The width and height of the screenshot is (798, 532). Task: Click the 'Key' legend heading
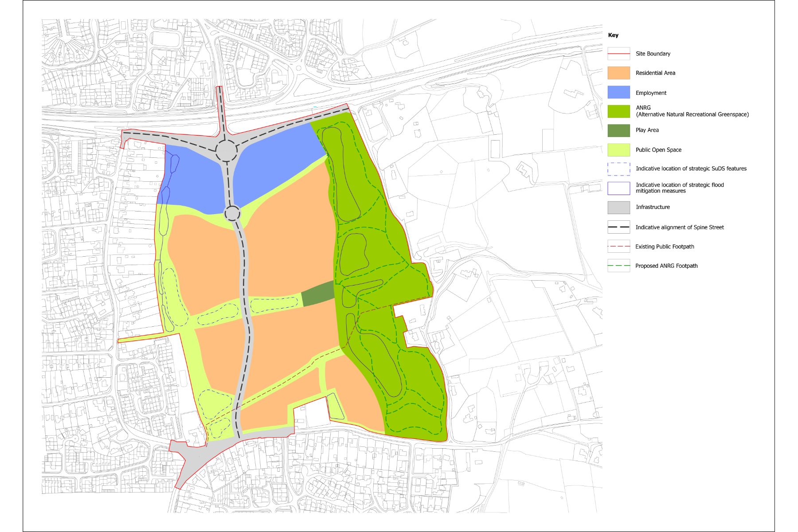pyautogui.click(x=613, y=35)
